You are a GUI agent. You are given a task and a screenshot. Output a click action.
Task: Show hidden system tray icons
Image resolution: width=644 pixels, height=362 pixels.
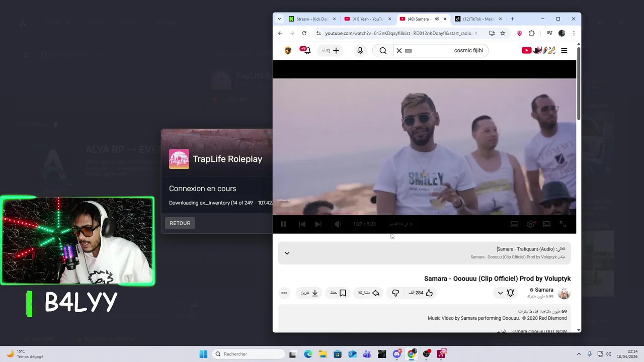click(x=579, y=354)
